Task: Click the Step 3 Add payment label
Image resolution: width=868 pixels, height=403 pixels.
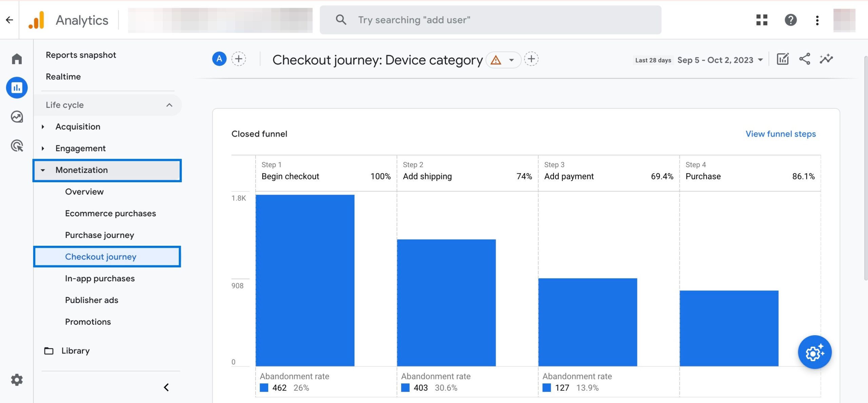Action: [569, 177]
